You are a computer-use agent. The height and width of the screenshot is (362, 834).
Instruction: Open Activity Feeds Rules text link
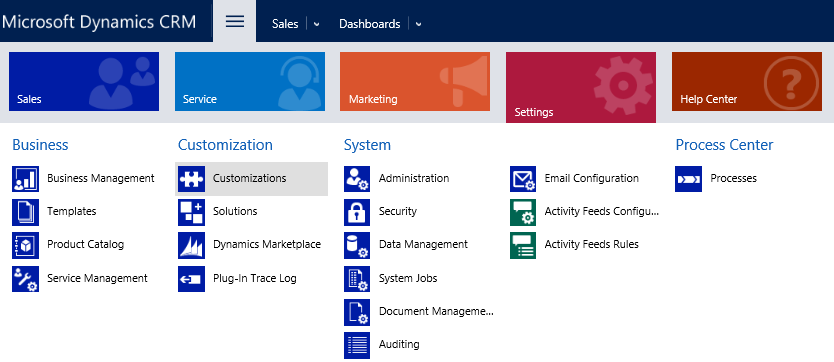point(591,244)
